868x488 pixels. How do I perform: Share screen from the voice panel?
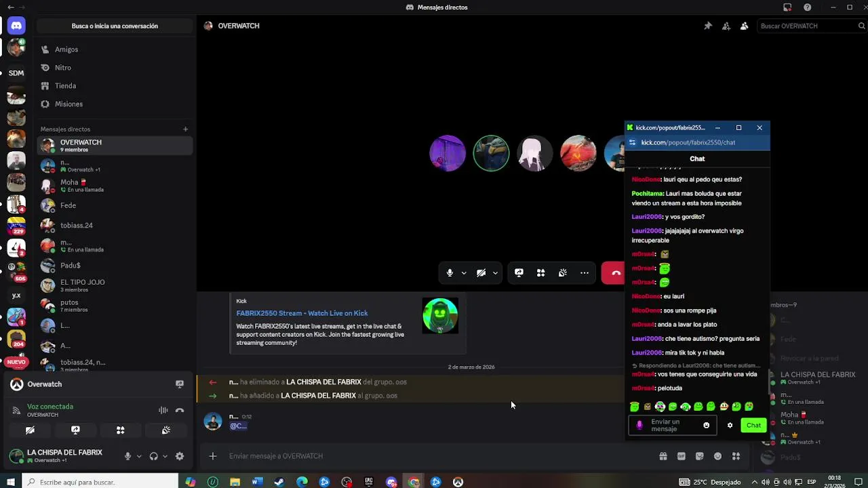(x=75, y=430)
